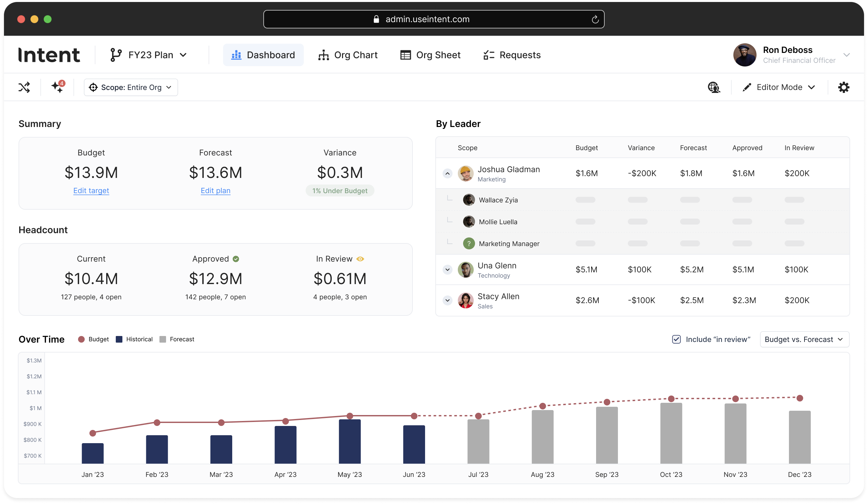868x504 pixels.
Task: Click the shuffle arrows icon
Action: pos(24,87)
